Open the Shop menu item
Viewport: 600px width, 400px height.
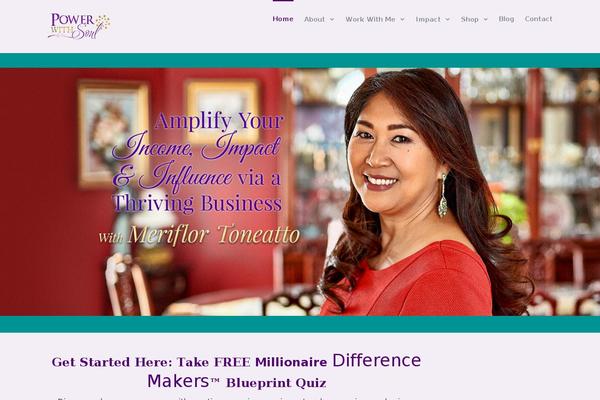(470, 19)
